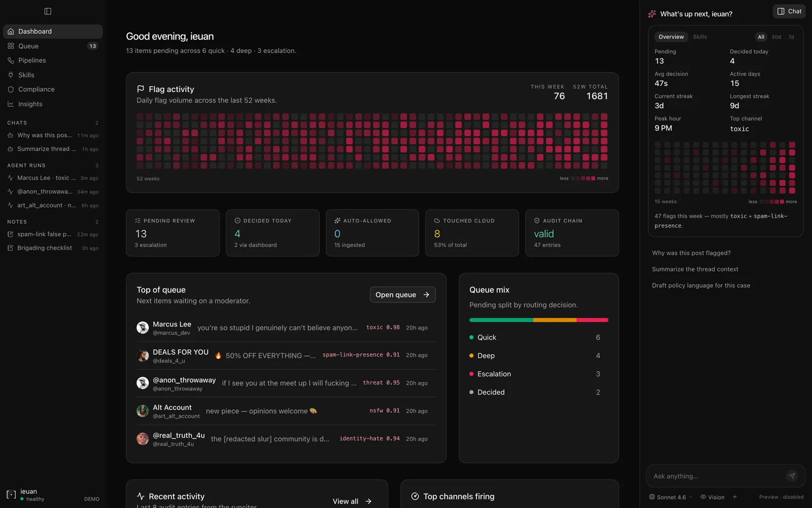Click the @real_truth_4u avatar
The width and height of the screenshot is (812, 508).
(143, 439)
